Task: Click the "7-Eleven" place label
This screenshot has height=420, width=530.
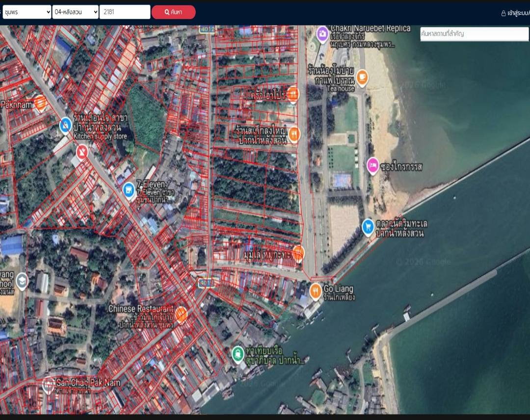Action: pos(151,184)
